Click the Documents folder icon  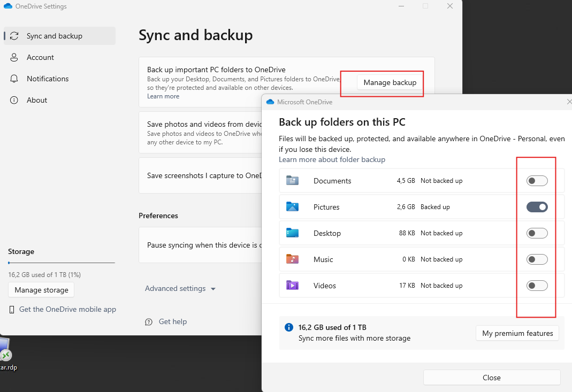pyautogui.click(x=292, y=181)
